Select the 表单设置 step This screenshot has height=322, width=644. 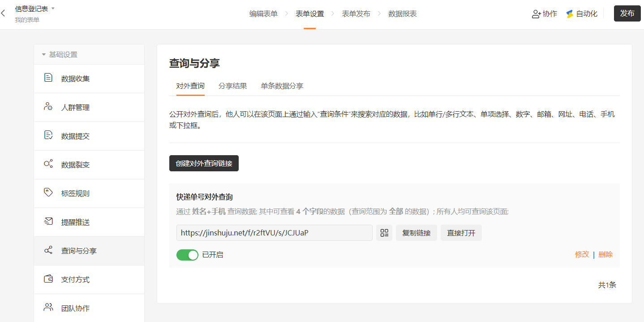(x=309, y=14)
